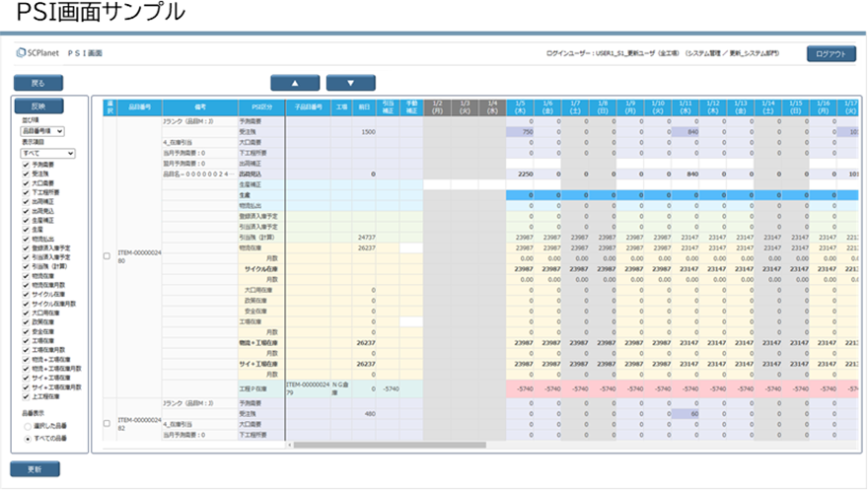Tick the selection checkbox for ITEM-0000002480

(108, 256)
